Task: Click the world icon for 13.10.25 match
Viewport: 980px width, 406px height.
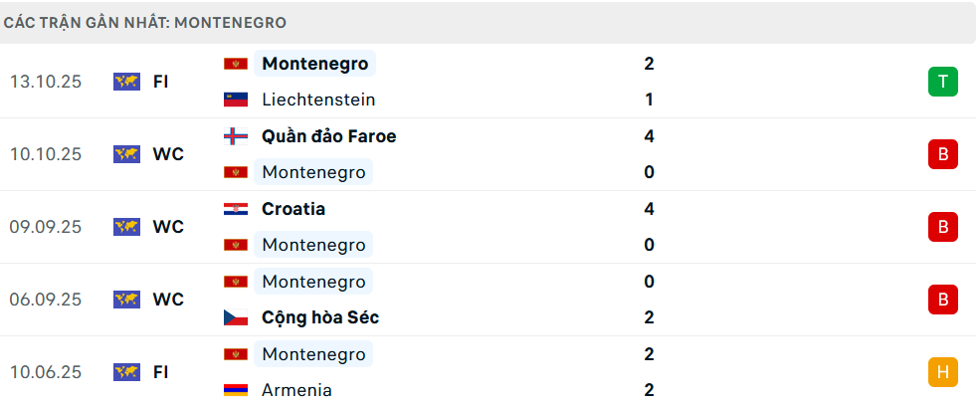Action: pos(126,82)
